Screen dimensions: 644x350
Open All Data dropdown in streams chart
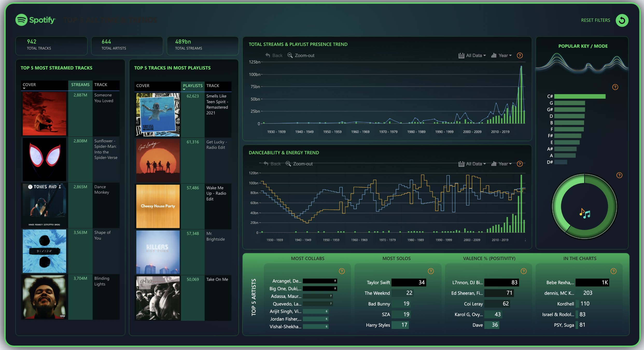click(x=472, y=55)
